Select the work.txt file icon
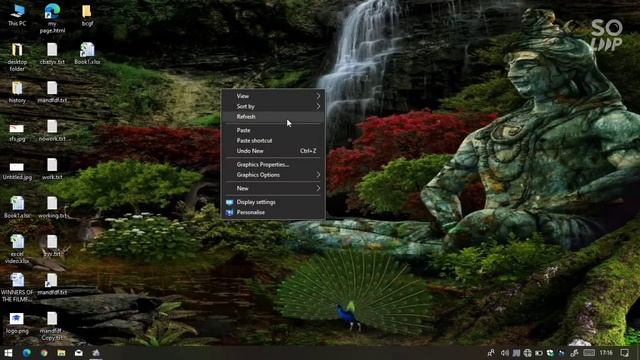The image size is (640, 360). click(52, 169)
